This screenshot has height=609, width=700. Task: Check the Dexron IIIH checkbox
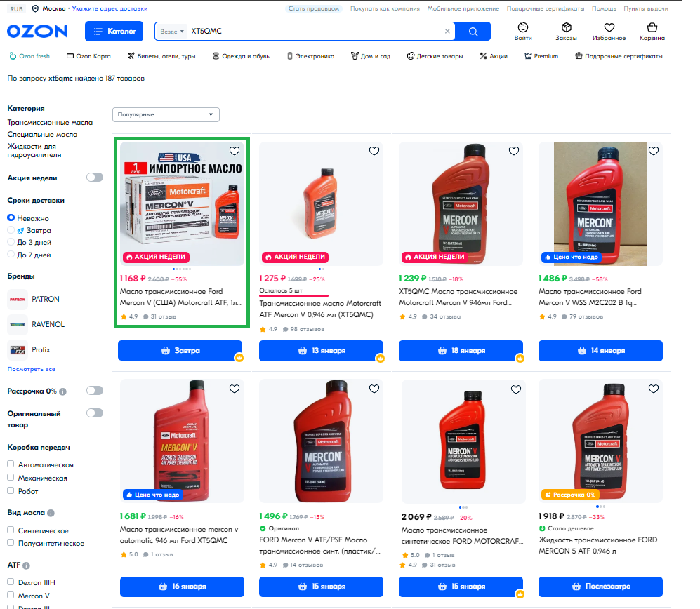click(11, 582)
